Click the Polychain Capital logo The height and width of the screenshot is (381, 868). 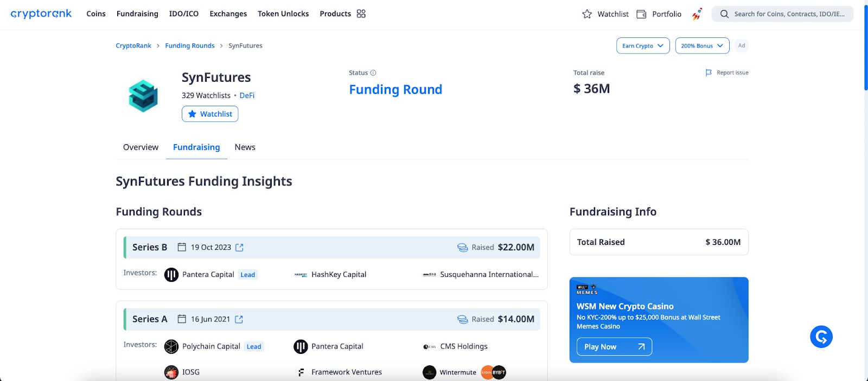pyautogui.click(x=171, y=346)
